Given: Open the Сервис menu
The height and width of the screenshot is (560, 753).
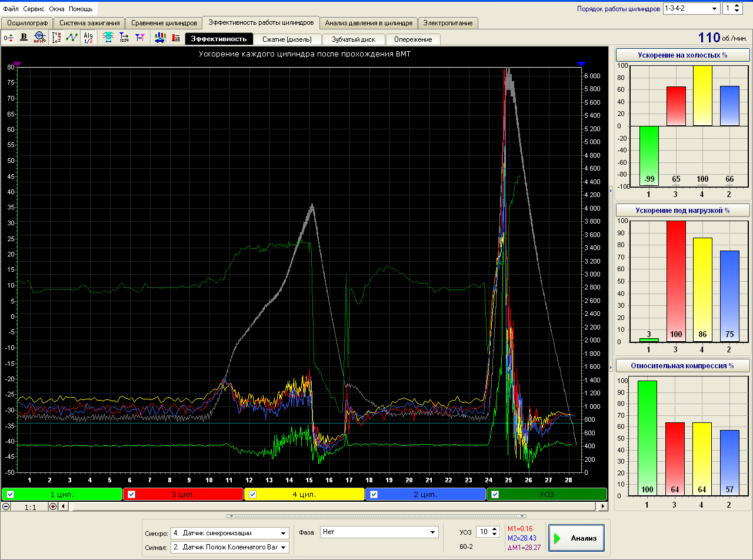Looking at the screenshot, I should (x=34, y=9).
